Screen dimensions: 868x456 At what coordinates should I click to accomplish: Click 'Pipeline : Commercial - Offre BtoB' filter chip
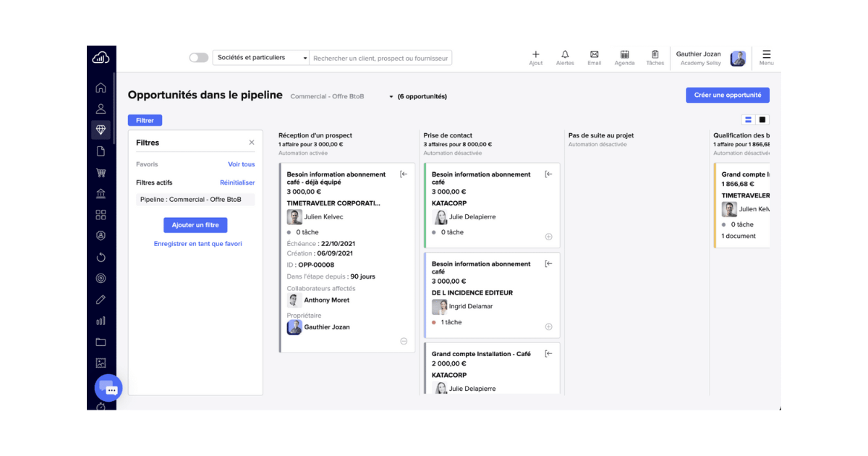tap(195, 199)
